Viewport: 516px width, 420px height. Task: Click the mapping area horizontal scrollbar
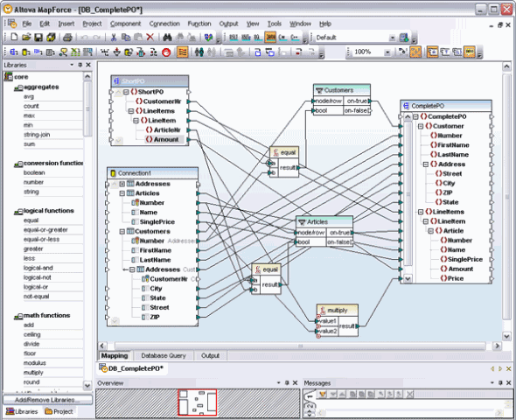[x=300, y=346]
